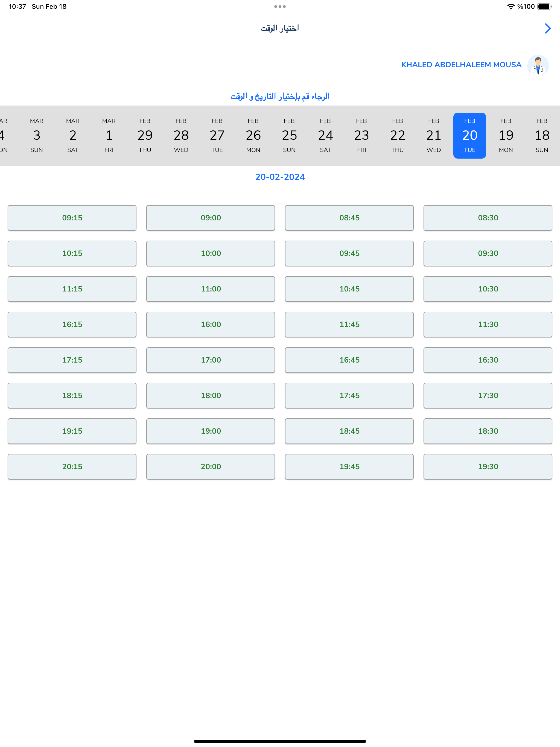Select date Feb 18 Sunday
The width and height of the screenshot is (560, 747).
(542, 135)
